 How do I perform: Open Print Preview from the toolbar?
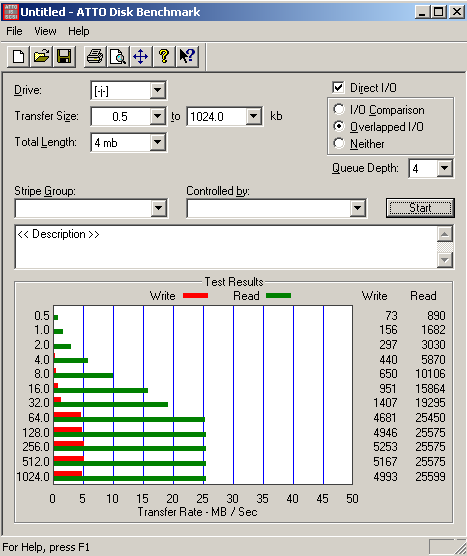pyautogui.click(x=118, y=56)
